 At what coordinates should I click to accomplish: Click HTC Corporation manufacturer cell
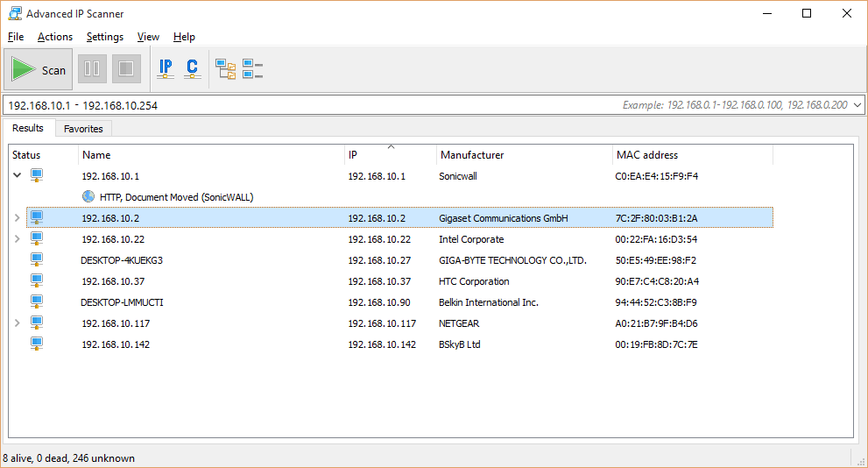[474, 281]
